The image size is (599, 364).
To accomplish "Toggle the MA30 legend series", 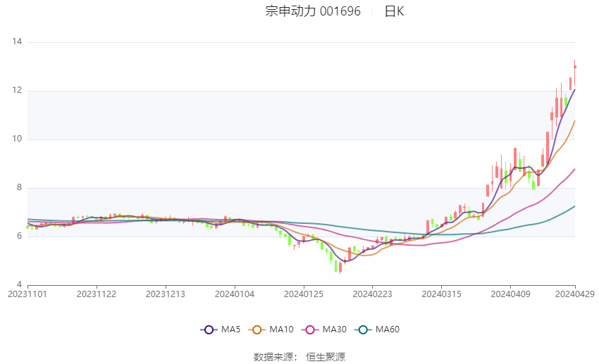I will click(324, 330).
